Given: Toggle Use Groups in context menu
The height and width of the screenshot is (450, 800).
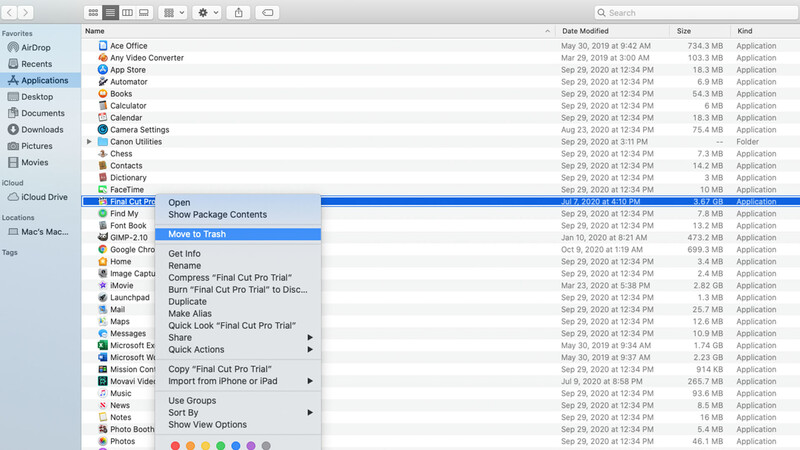Looking at the screenshot, I should point(238,401).
